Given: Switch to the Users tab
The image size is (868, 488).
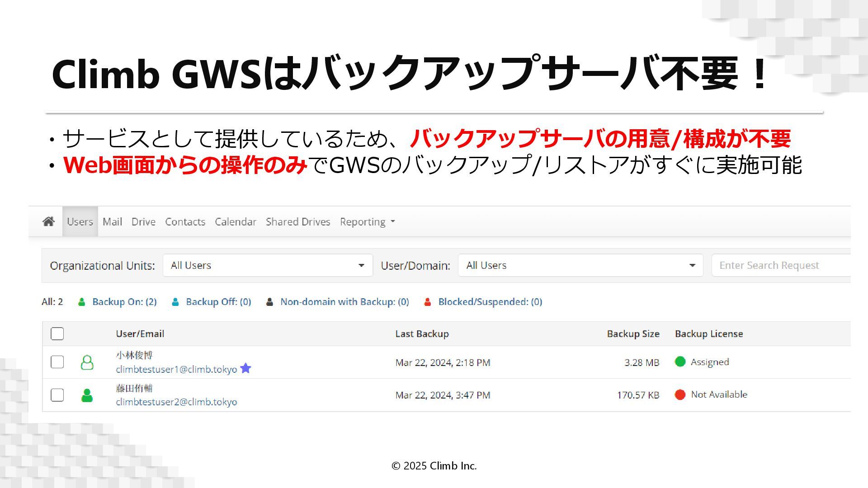Looking at the screenshot, I should [x=80, y=221].
